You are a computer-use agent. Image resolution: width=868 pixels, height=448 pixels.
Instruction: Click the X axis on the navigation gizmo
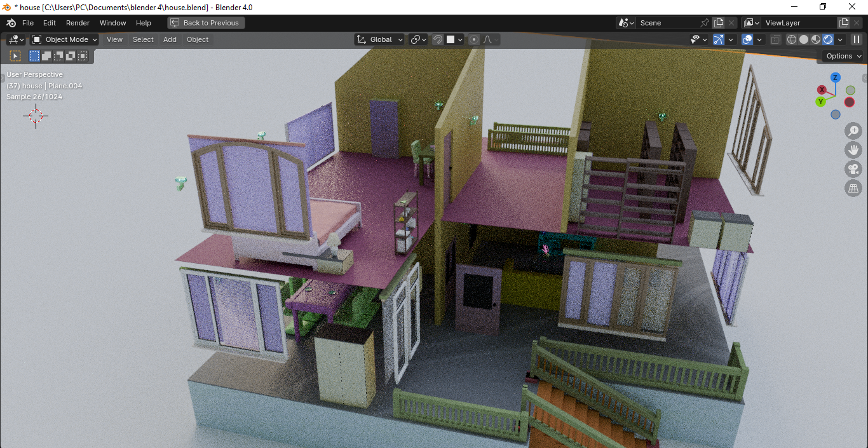(822, 90)
